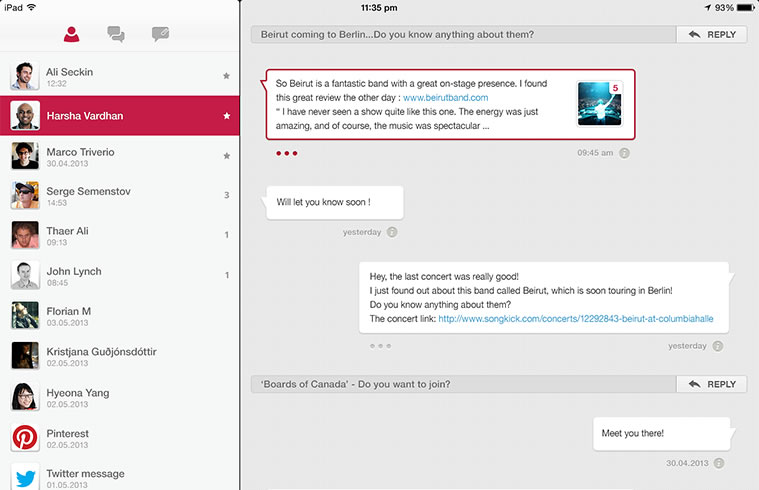Image resolution: width=759 pixels, height=490 pixels.
Task: Expand gray dots below the songkick message
Action: 380,346
